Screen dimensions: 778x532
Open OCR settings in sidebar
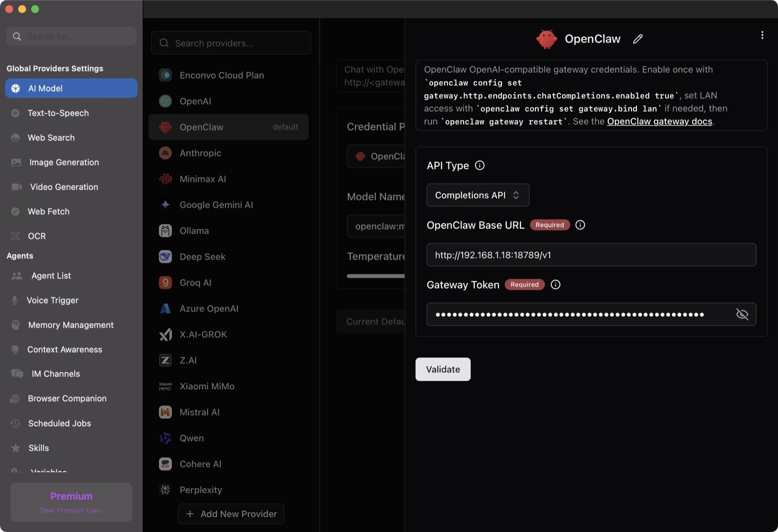tap(71, 236)
